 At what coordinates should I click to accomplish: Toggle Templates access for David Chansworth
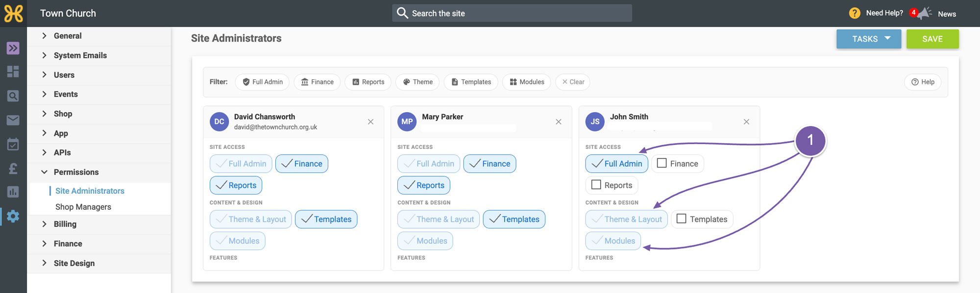tap(326, 219)
